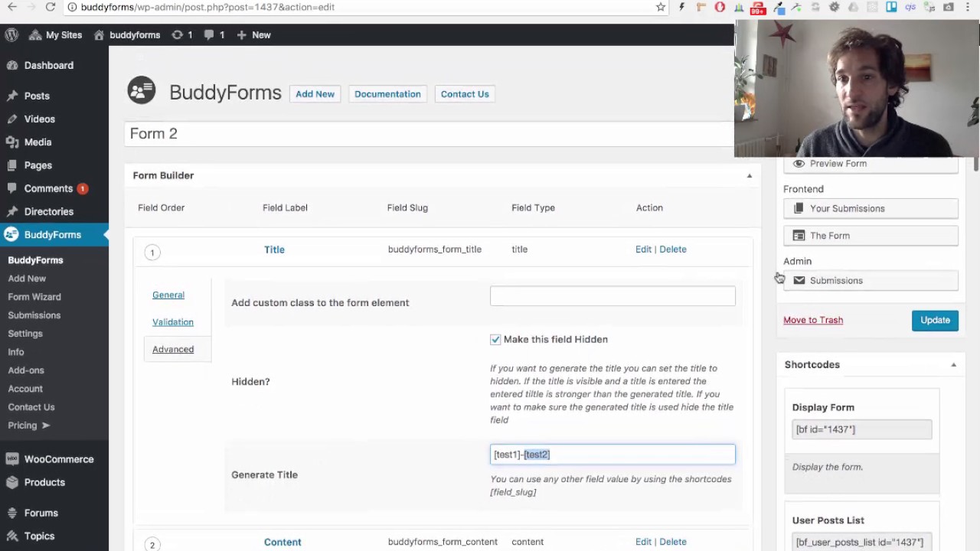Collapse the Form Builder panel
Viewport: 980px width, 551px height.
click(749, 176)
